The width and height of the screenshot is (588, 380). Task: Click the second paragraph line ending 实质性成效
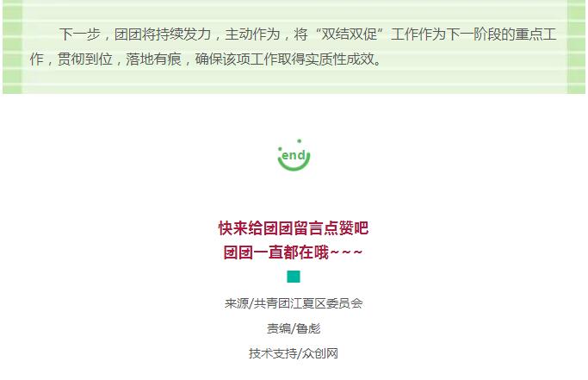[x=206, y=59]
